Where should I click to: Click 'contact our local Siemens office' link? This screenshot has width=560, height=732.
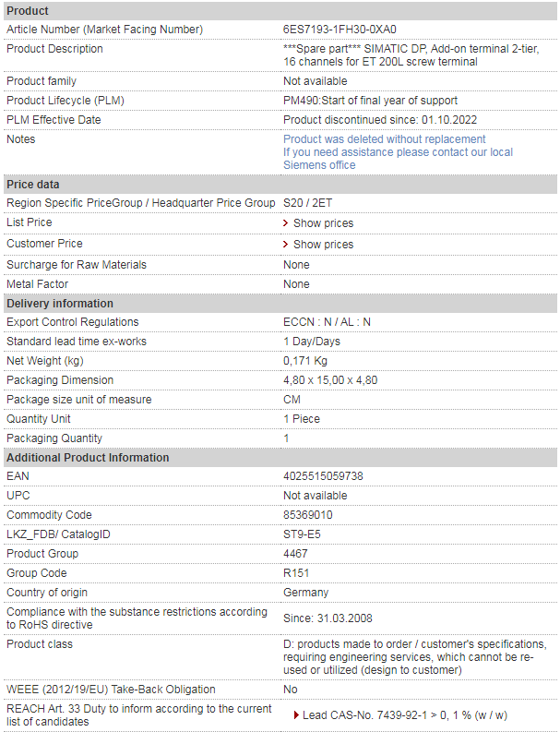pyautogui.click(x=398, y=159)
